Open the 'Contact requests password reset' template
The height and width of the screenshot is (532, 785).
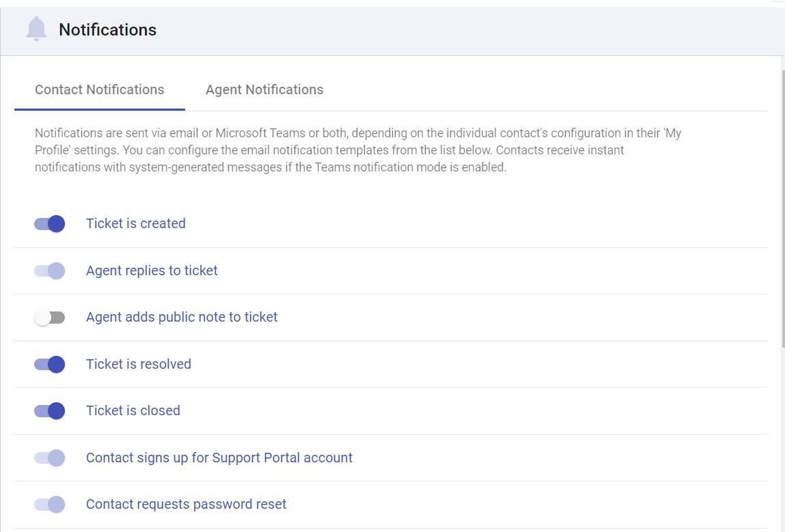click(x=185, y=504)
